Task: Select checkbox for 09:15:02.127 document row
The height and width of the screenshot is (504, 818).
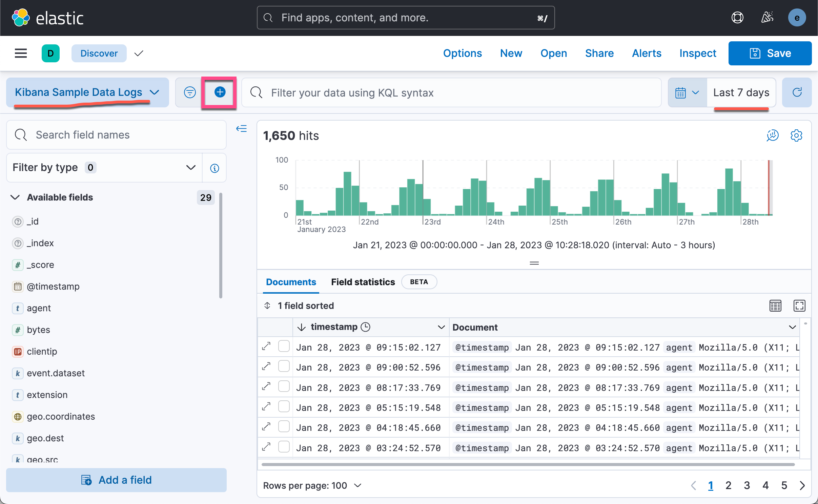Action: (x=284, y=346)
